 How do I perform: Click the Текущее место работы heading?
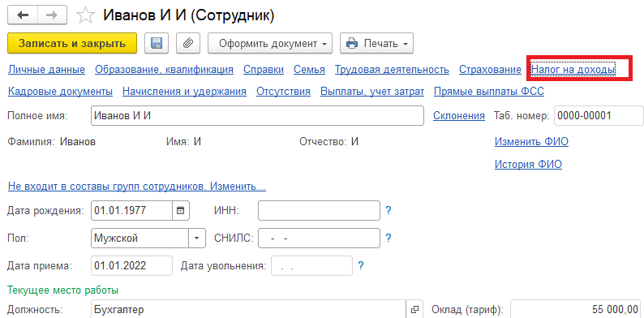pos(62,290)
